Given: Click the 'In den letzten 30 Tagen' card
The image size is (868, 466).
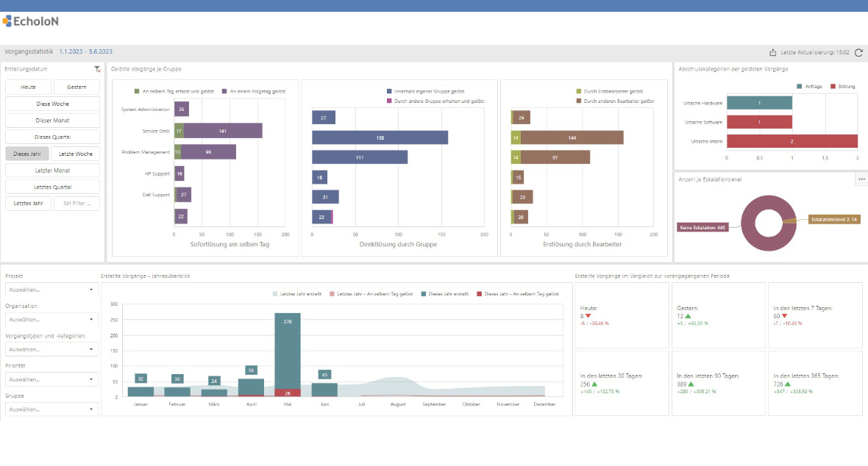Looking at the screenshot, I should click(x=622, y=383).
